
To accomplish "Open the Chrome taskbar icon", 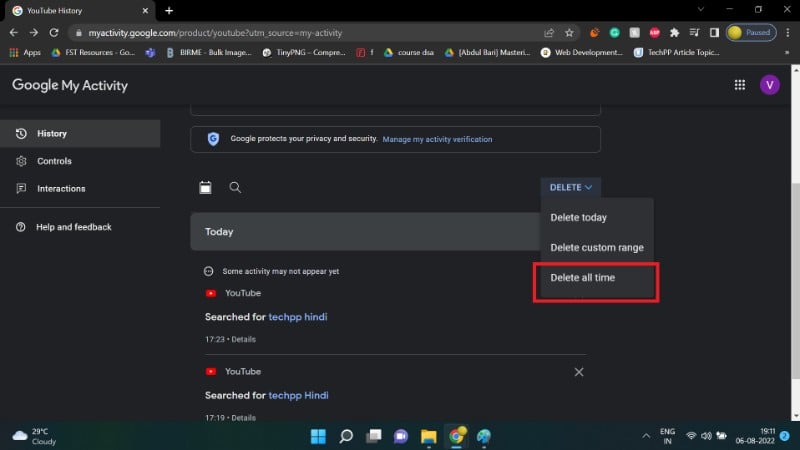I will coord(456,436).
